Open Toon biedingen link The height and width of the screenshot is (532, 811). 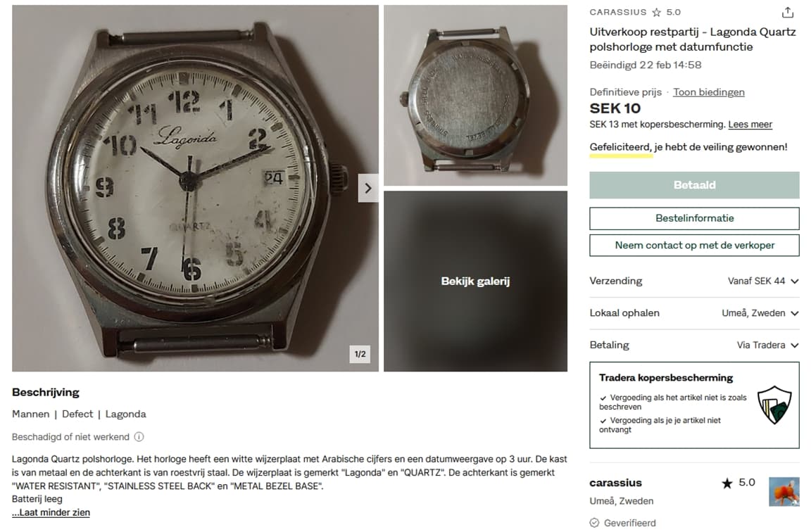pyautogui.click(x=709, y=92)
